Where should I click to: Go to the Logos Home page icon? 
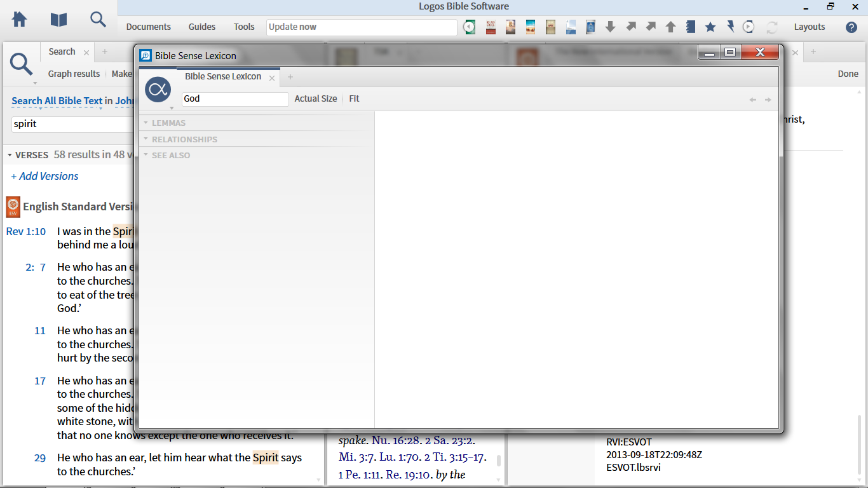(20, 20)
